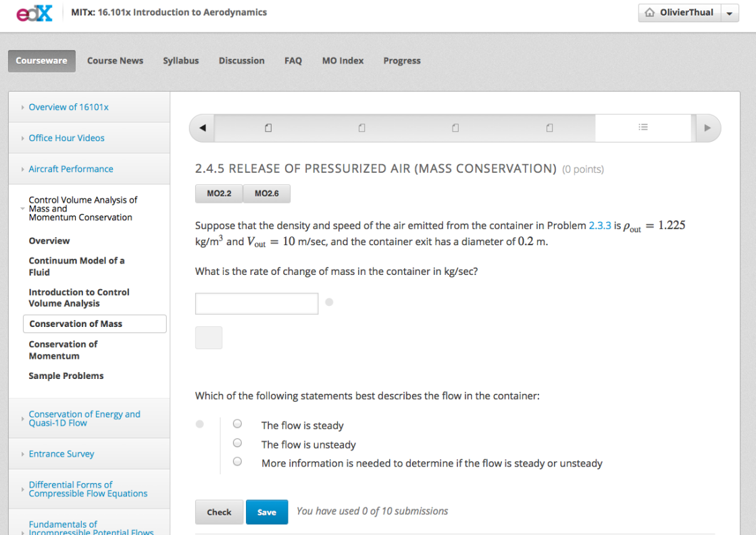
Task: Switch to the Discussion tab
Action: 241,61
